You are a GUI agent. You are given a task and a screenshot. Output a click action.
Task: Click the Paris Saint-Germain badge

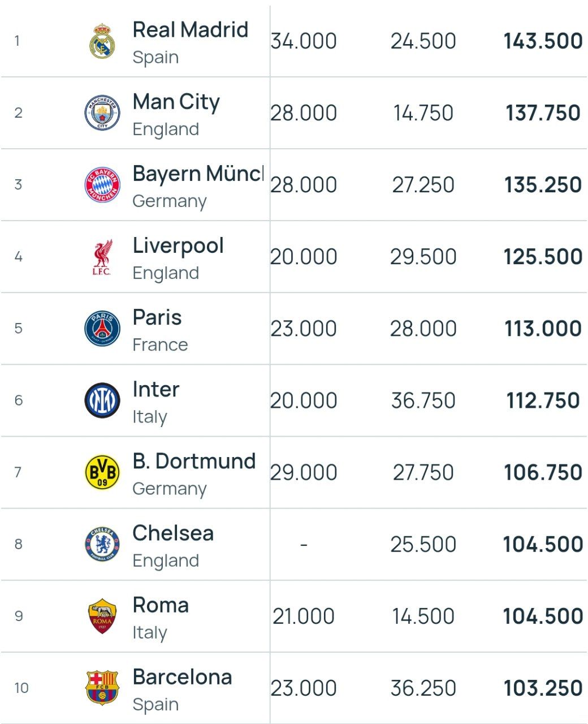[102, 329]
